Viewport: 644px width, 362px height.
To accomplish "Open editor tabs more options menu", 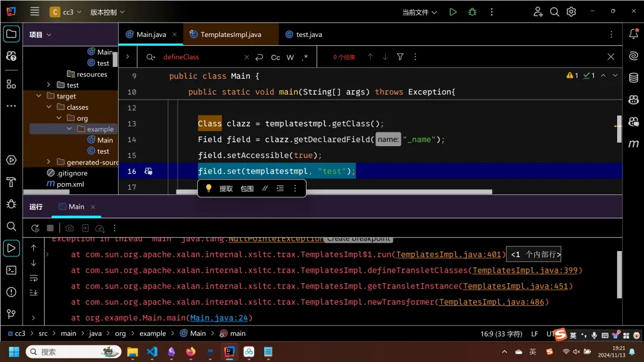I will pos(611,35).
